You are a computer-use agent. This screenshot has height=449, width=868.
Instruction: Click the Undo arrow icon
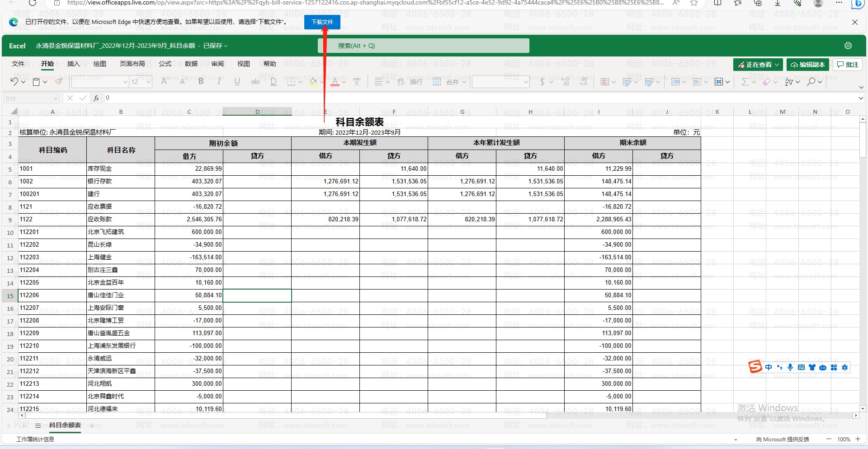pyautogui.click(x=14, y=82)
